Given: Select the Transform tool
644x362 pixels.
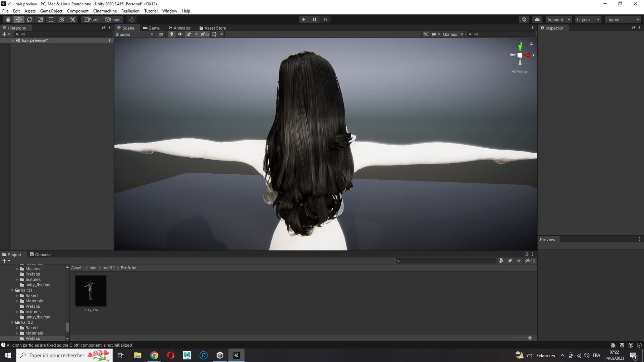Looking at the screenshot, I should (x=62, y=20).
